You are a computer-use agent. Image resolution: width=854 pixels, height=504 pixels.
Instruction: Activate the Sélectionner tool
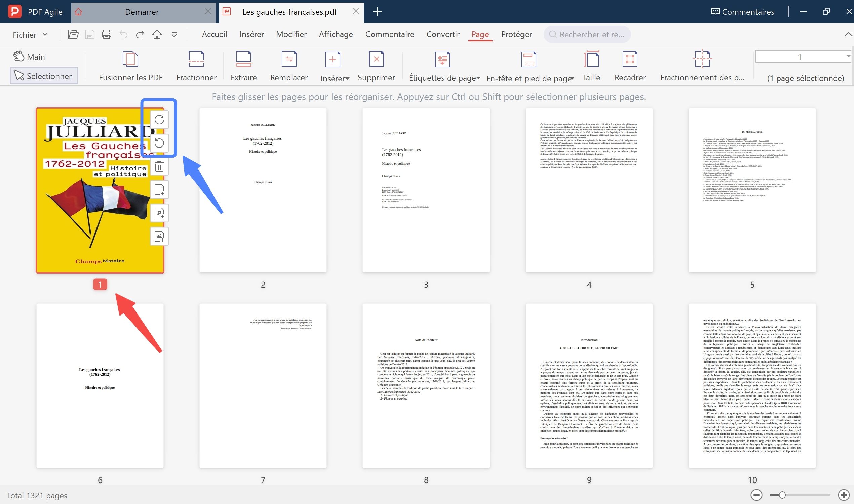point(44,76)
